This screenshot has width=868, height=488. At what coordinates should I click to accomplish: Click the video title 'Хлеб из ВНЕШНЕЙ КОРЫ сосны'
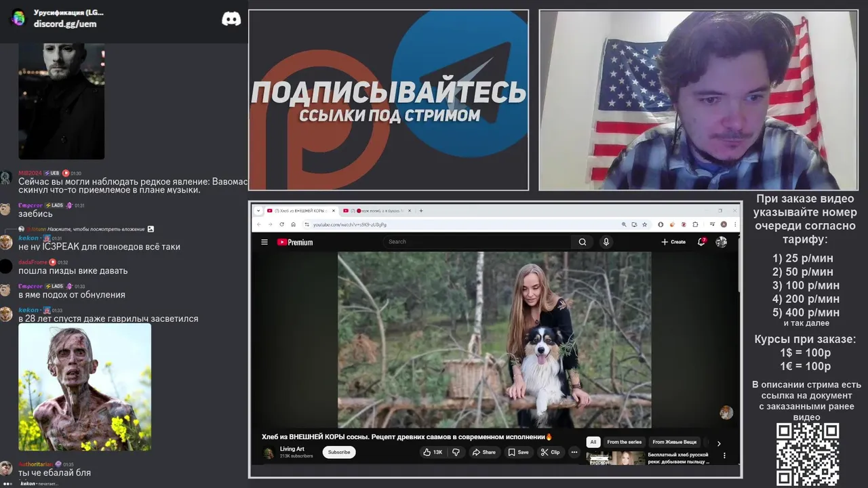[x=407, y=437]
